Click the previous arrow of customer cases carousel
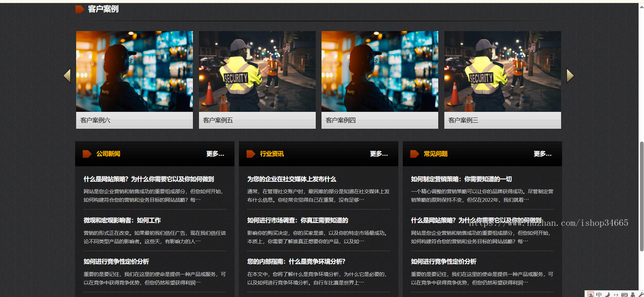This screenshot has width=644, height=297. (x=67, y=76)
